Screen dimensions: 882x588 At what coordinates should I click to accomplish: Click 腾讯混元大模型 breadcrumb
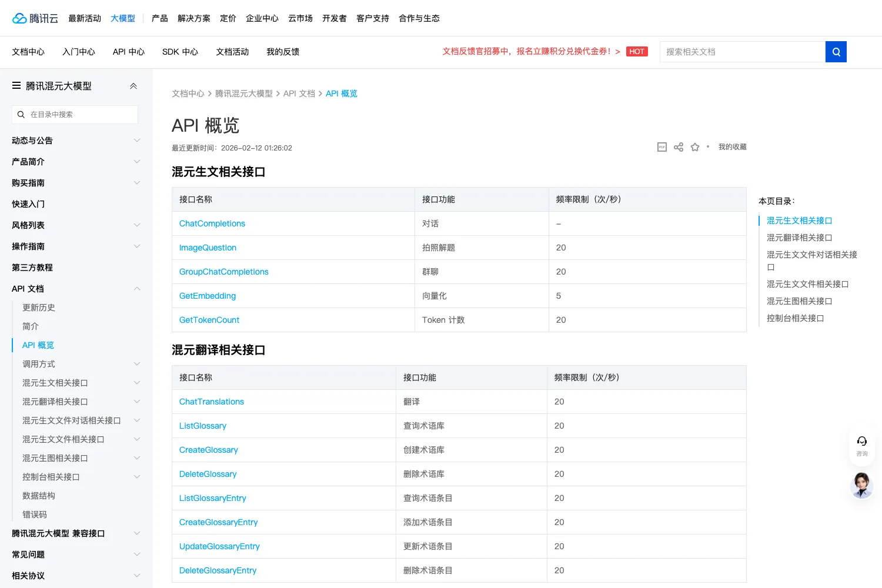(244, 93)
